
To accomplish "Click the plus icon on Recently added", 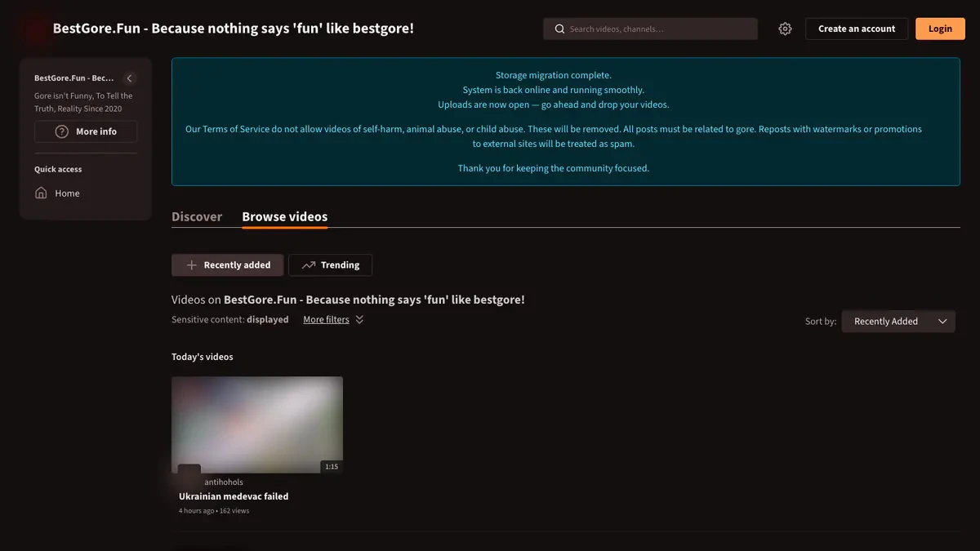I will click(191, 265).
